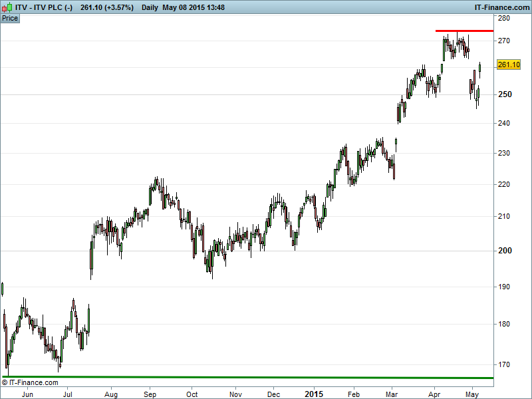Click the 200 price axis label
The width and height of the screenshot is (532, 399).
pyautogui.click(x=505, y=251)
